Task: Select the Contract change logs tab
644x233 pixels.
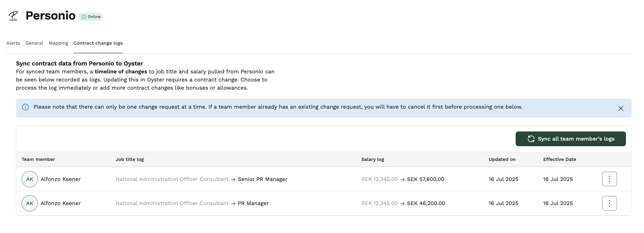Action: 98,43
